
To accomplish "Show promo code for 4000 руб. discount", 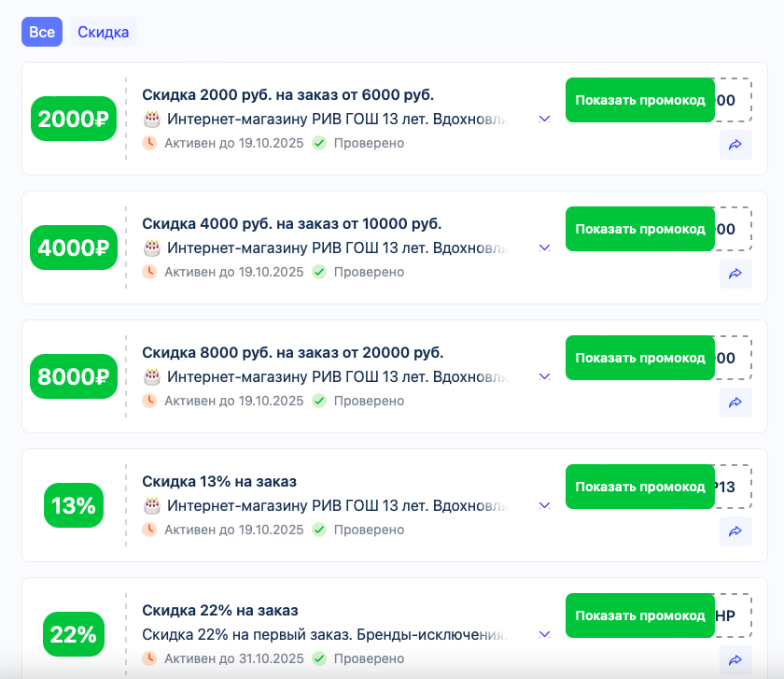I will pyautogui.click(x=640, y=229).
